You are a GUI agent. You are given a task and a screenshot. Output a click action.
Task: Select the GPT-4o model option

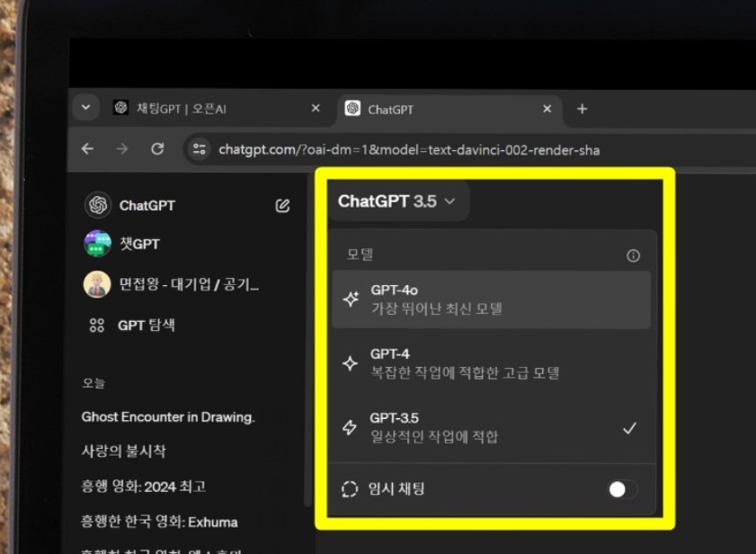492,299
